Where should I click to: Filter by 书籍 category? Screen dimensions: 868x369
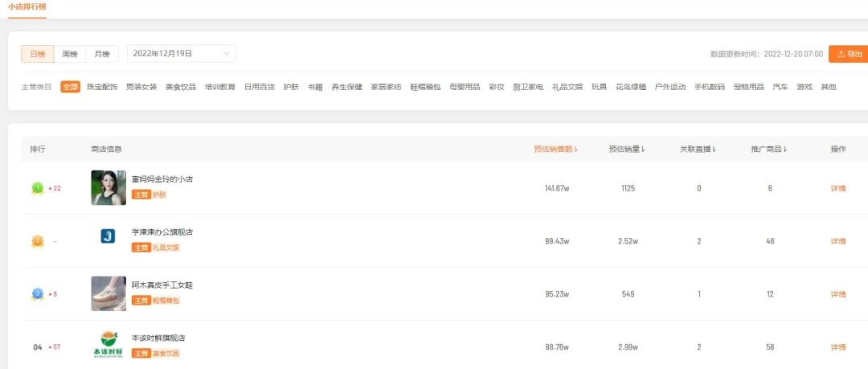pos(315,87)
